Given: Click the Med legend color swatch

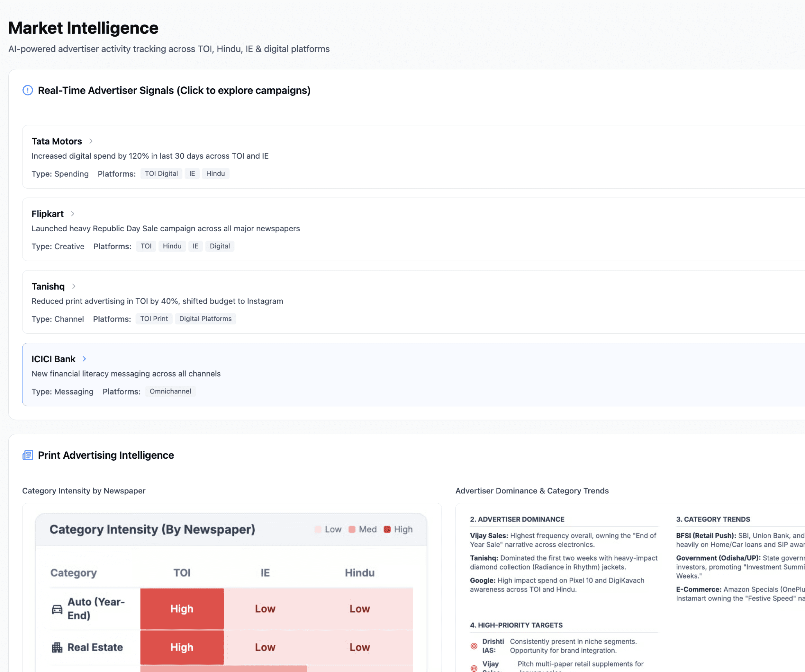Looking at the screenshot, I should [x=352, y=529].
